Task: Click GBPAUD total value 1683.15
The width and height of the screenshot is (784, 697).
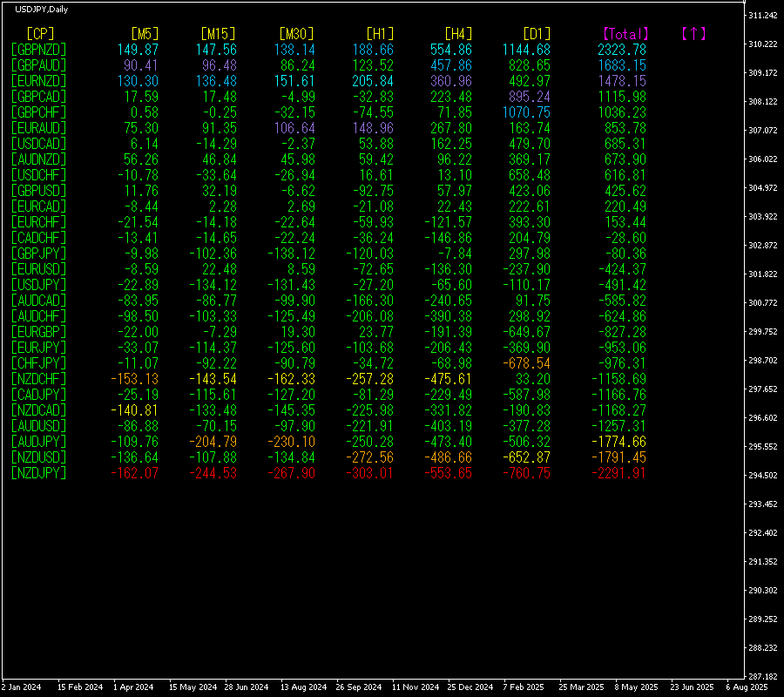Action: (x=622, y=65)
